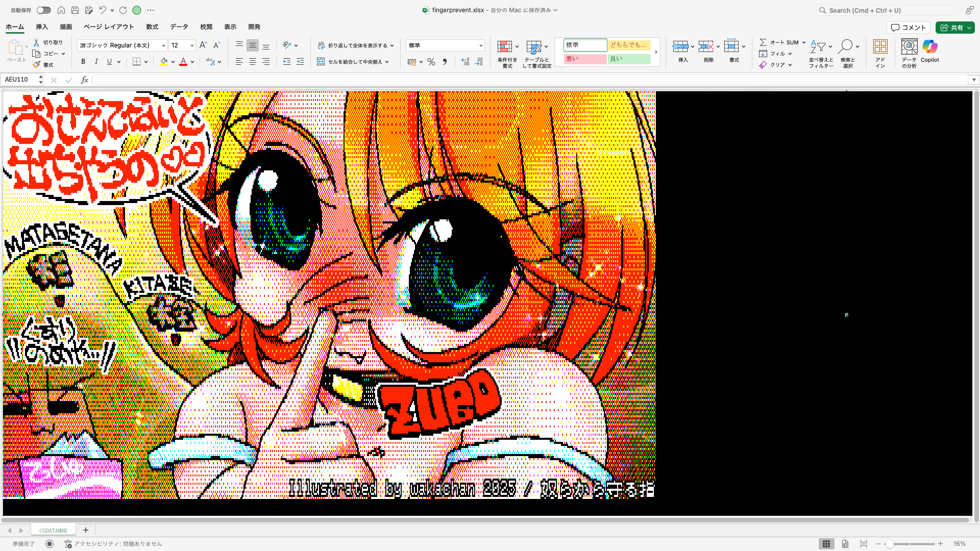Click the データの分析 icon
This screenshot has width=980, height=551.
click(909, 47)
